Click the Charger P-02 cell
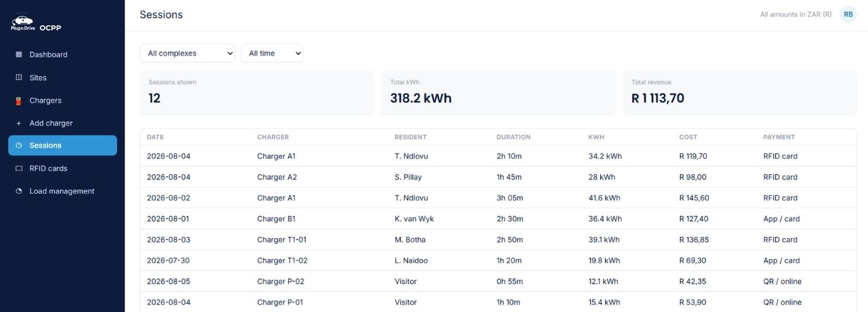 [x=280, y=281]
